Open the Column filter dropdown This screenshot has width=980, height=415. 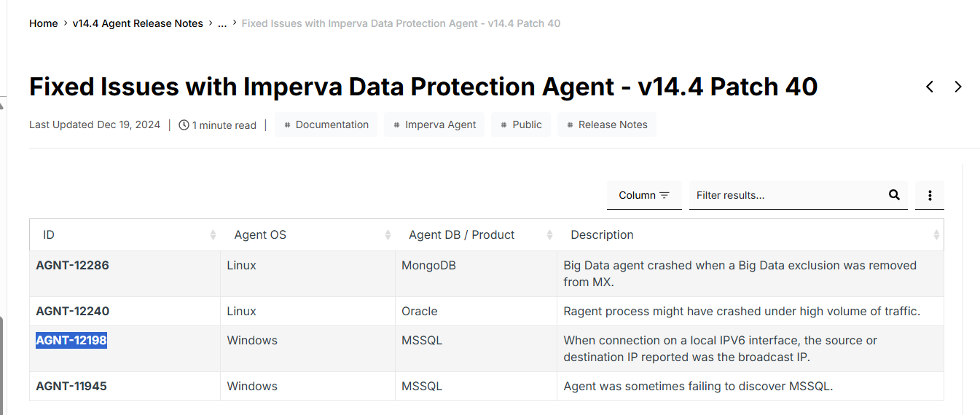coord(644,195)
